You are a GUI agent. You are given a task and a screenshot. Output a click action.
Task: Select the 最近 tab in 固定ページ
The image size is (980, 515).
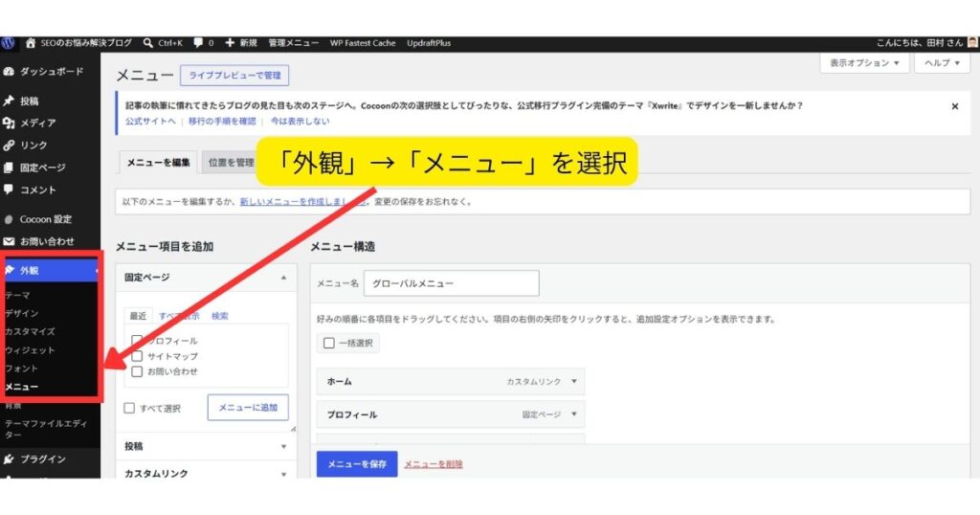138,316
